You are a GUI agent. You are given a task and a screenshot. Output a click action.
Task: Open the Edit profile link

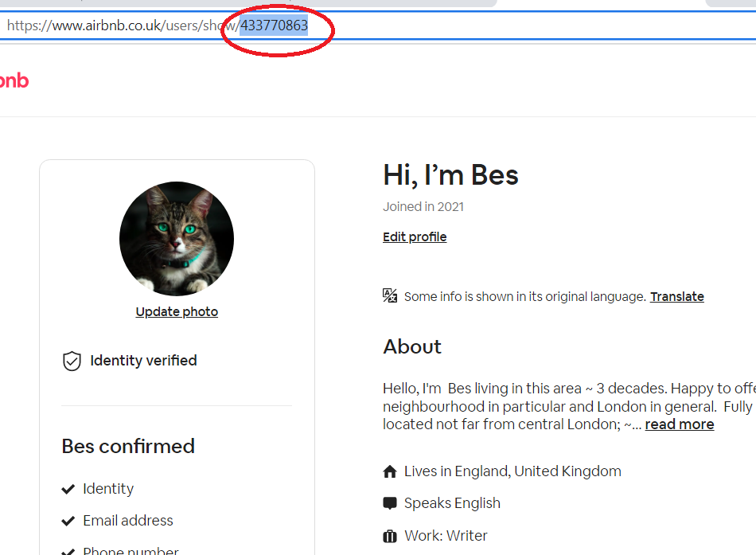coord(415,236)
